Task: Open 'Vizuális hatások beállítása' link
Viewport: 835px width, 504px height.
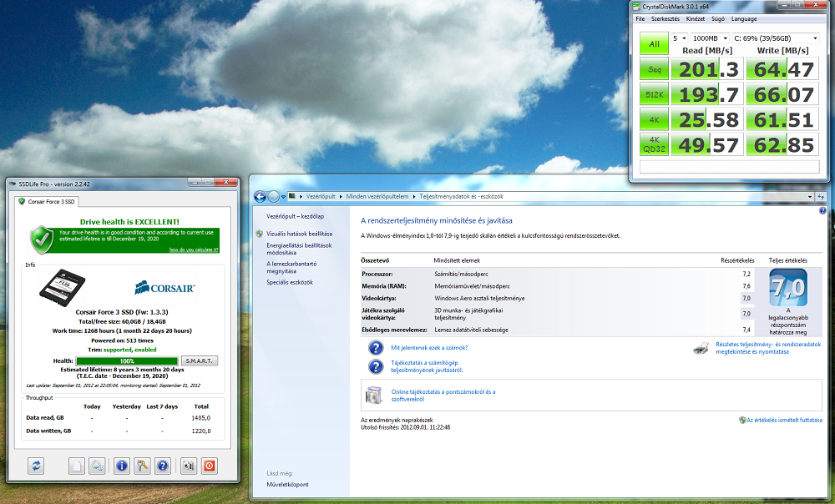Action: 299,234
